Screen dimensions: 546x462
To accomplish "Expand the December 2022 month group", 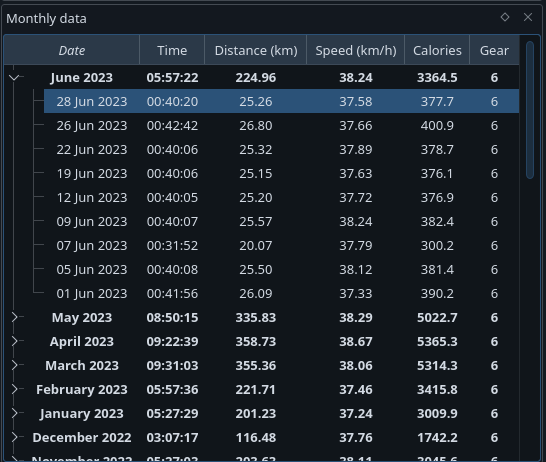I will tap(14, 438).
